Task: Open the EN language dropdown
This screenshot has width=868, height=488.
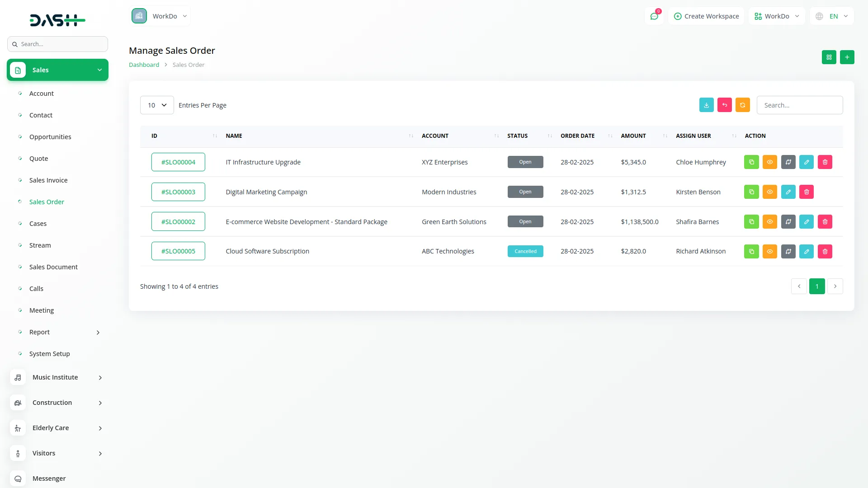Action: click(x=832, y=16)
